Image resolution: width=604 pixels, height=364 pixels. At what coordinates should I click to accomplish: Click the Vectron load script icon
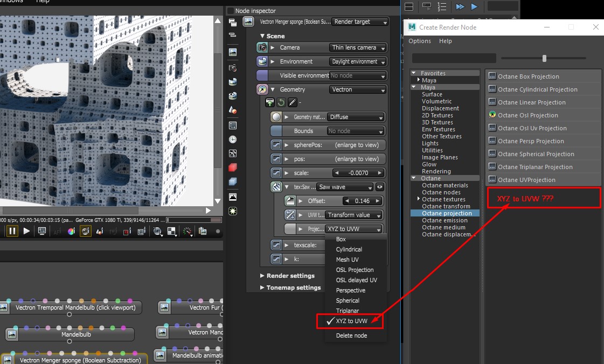[269, 102]
